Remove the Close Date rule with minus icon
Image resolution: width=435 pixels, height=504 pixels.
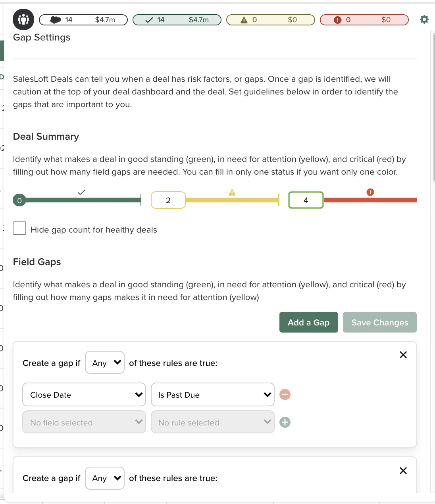tap(285, 394)
